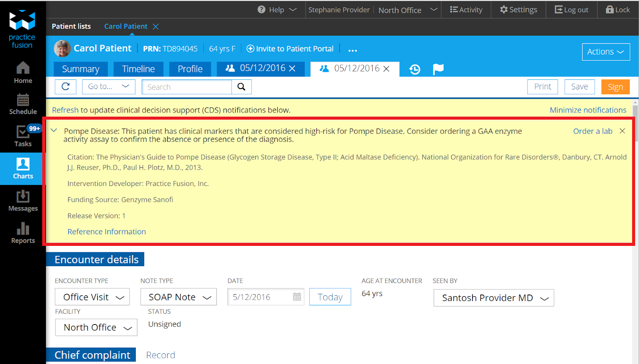The width and height of the screenshot is (639, 364).
Task: Close the Carol Patient chart tab
Action: tap(156, 26)
